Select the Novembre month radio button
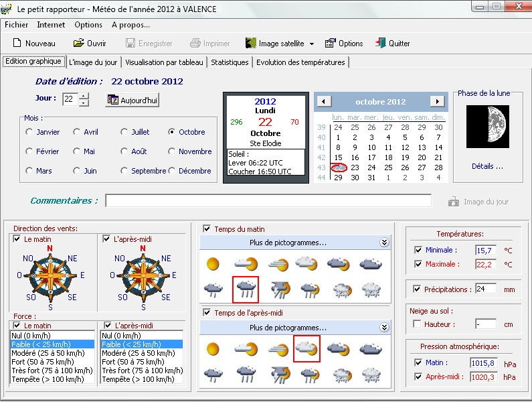 pyautogui.click(x=173, y=151)
